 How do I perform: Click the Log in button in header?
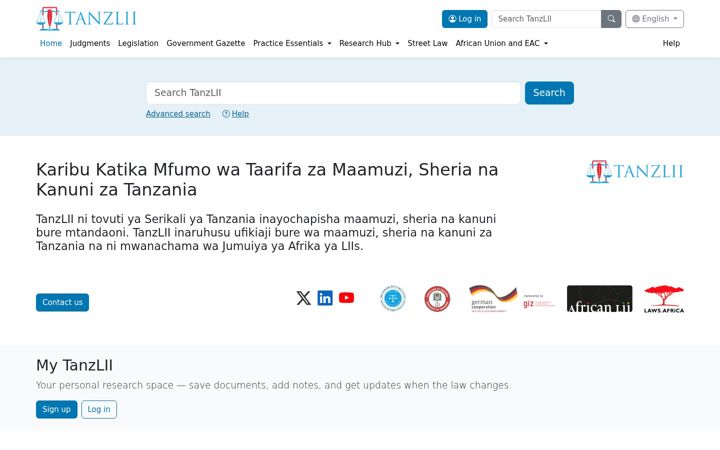[x=464, y=19]
